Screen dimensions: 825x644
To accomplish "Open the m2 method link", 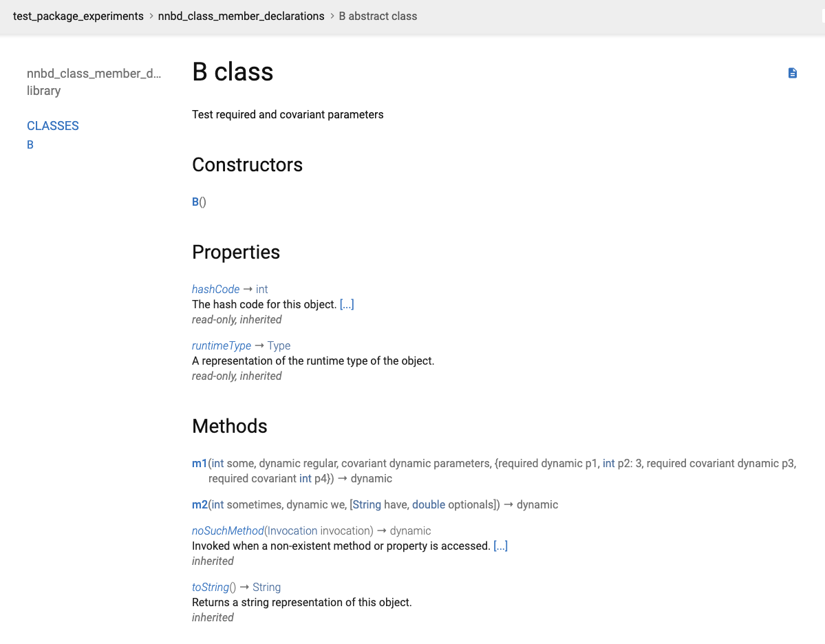I will point(199,504).
